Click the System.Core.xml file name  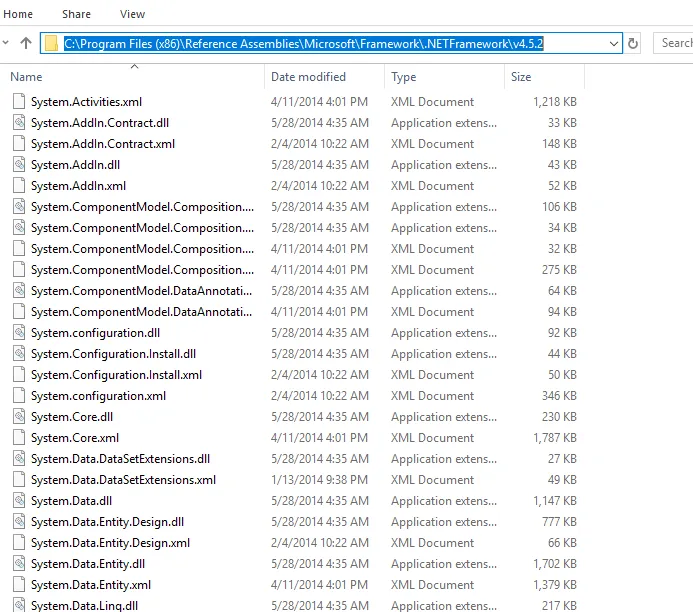coord(75,438)
